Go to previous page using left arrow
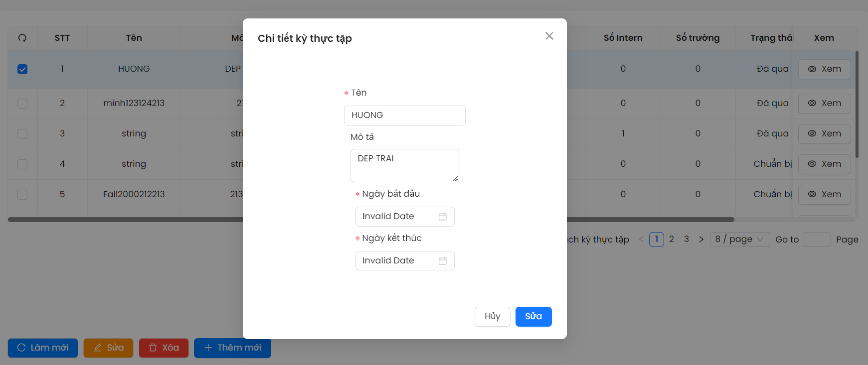Screen dimensions: 868x365 (641, 240)
